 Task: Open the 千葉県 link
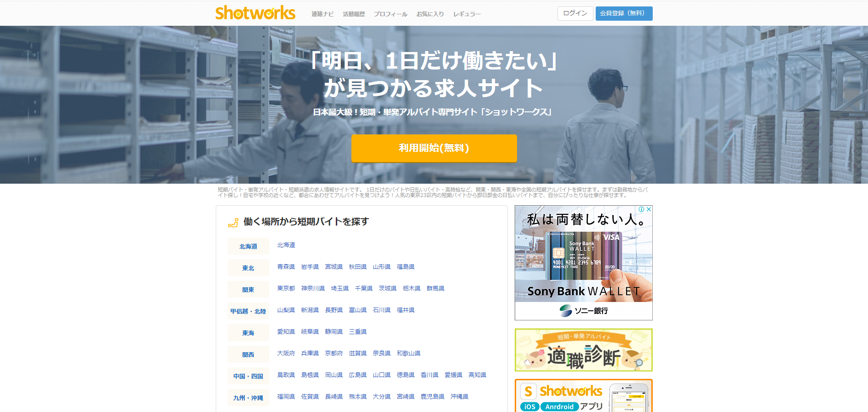pyautogui.click(x=364, y=288)
